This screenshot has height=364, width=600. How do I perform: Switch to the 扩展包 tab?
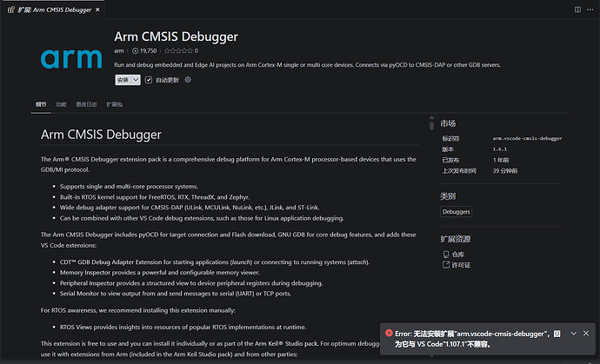coord(115,104)
